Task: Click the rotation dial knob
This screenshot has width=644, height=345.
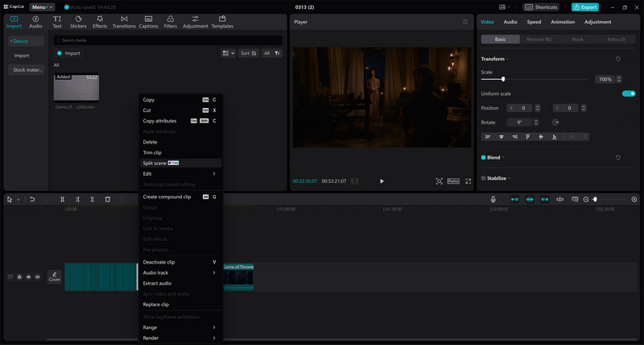Action: point(555,123)
